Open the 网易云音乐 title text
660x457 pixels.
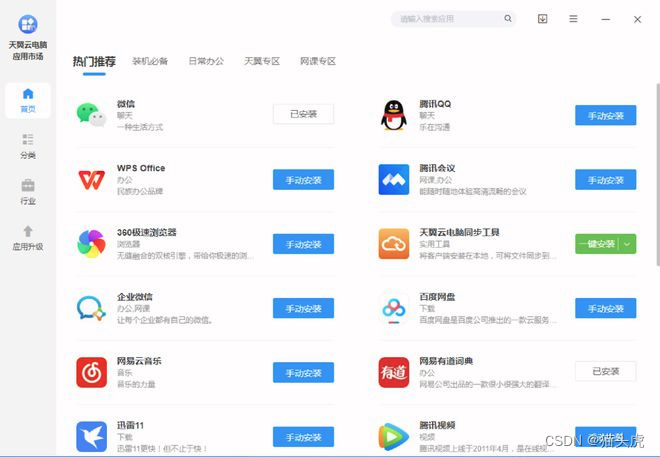139,361
